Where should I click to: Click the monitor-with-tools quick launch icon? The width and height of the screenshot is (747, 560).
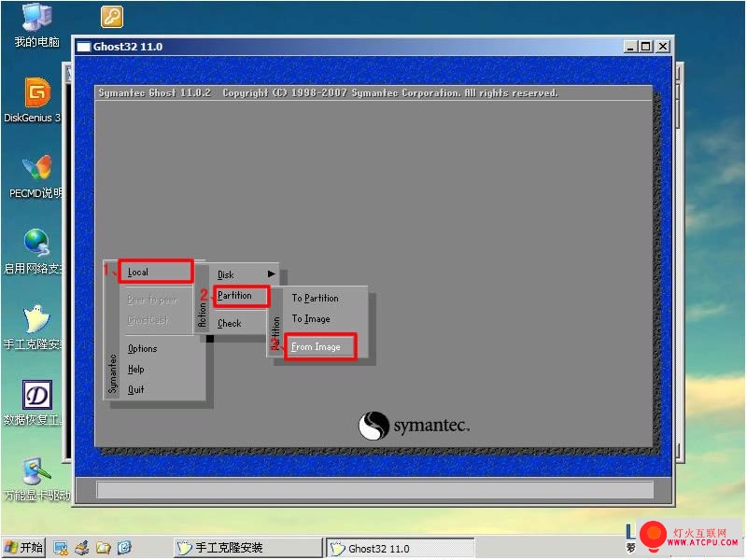coord(61,548)
